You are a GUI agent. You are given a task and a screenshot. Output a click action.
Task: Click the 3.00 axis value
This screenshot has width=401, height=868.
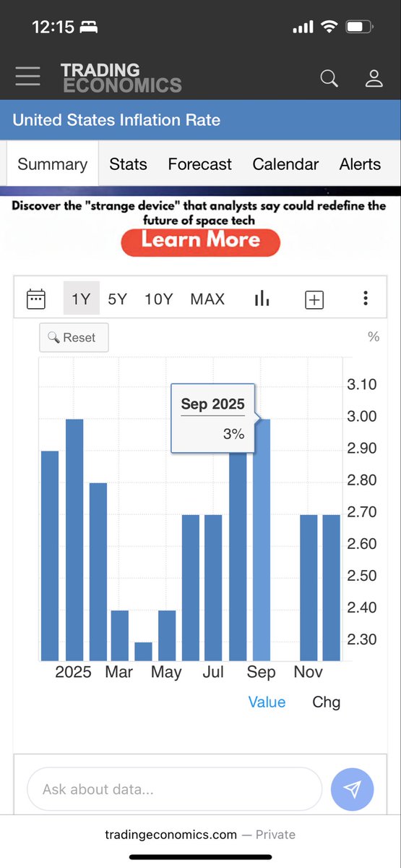tap(362, 417)
